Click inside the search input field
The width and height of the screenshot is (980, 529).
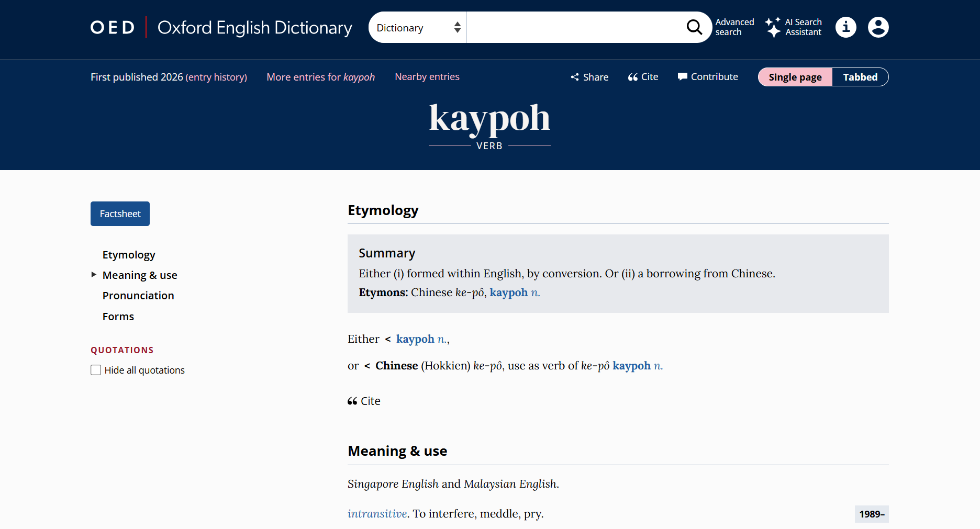click(571, 27)
